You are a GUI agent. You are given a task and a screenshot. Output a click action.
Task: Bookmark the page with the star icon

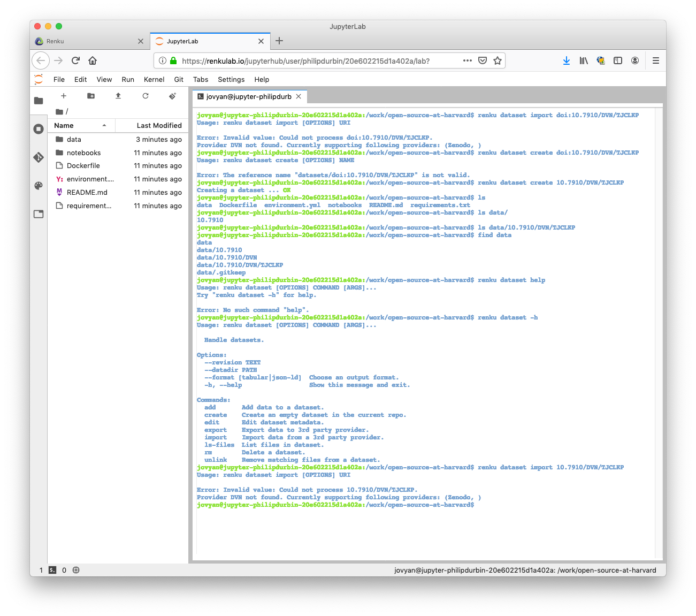[x=498, y=60]
